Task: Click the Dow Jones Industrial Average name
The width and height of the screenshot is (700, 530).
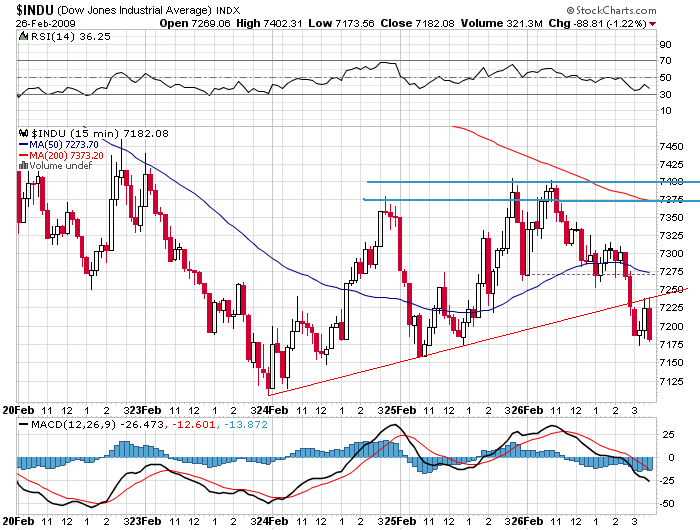Action: coord(135,10)
